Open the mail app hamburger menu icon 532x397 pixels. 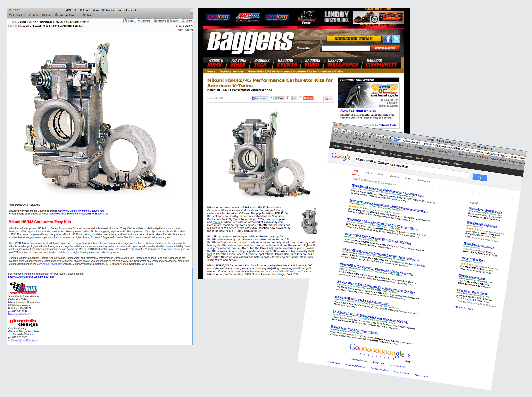click(191, 15)
